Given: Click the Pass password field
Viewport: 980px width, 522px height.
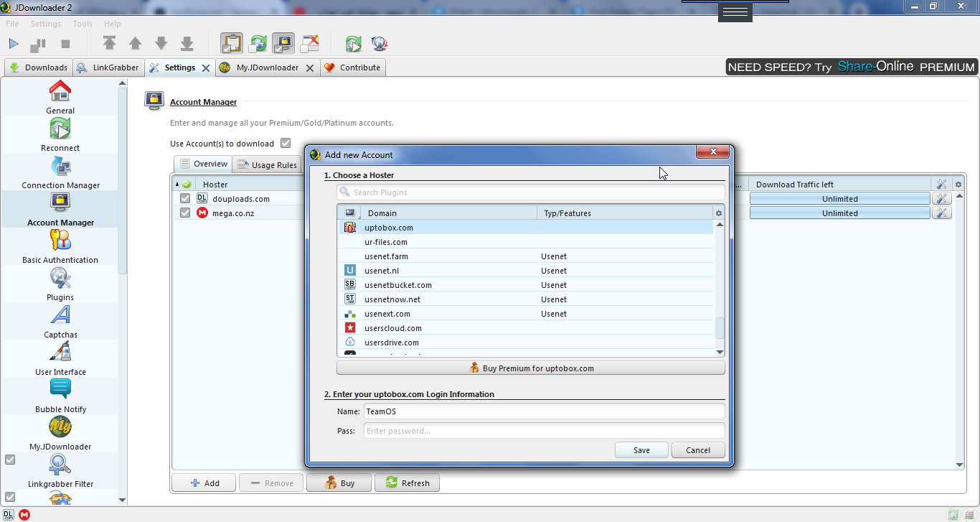Looking at the screenshot, I should pyautogui.click(x=544, y=431).
